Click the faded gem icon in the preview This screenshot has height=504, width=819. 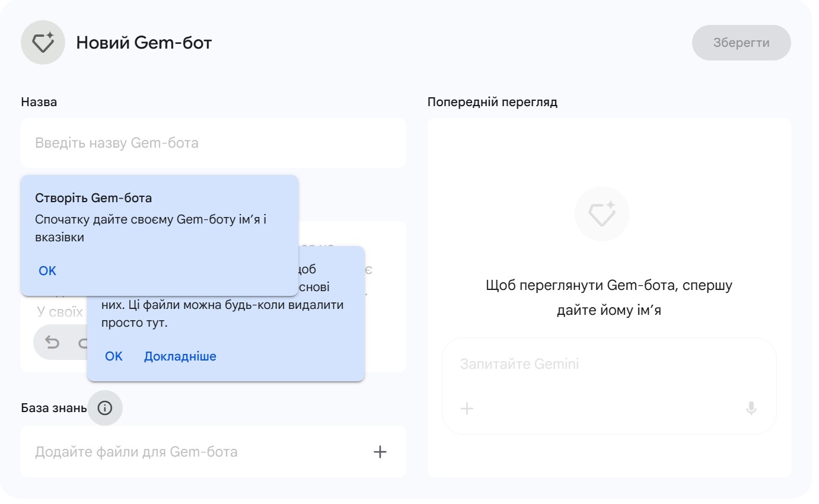pyautogui.click(x=602, y=213)
